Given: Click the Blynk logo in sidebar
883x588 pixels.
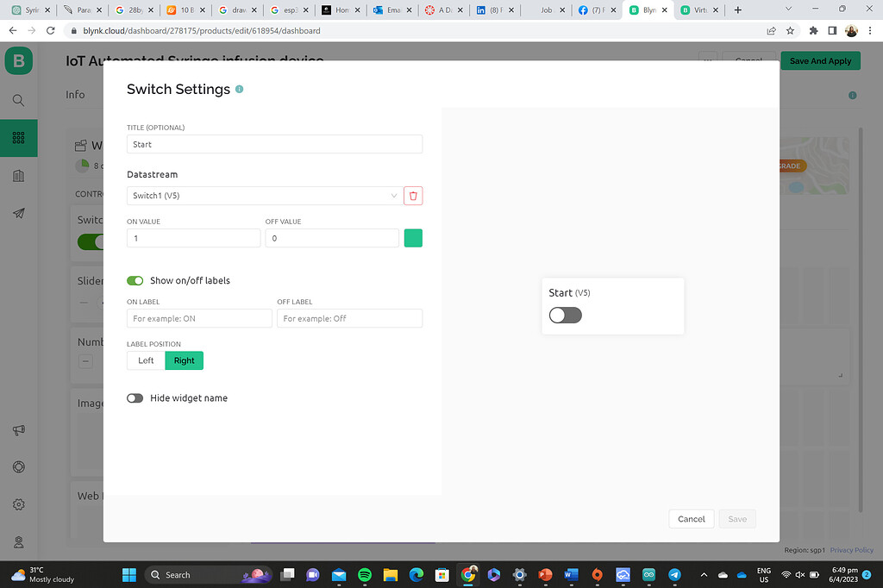Looking at the screenshot, I should [x=19, y=61].
